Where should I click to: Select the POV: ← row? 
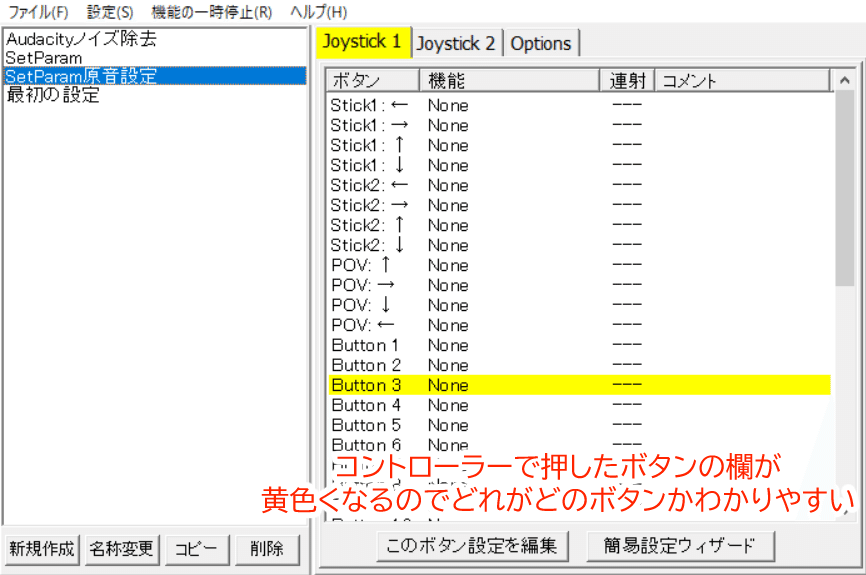579,325
